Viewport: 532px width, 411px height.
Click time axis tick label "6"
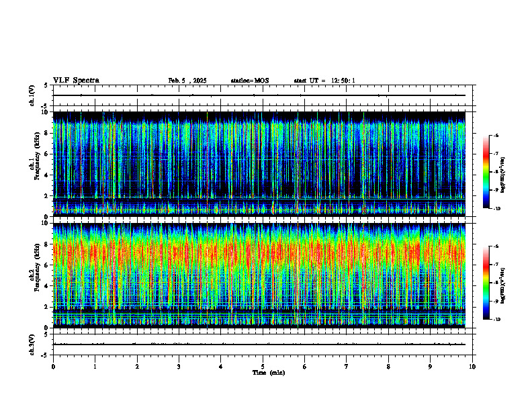304,367
